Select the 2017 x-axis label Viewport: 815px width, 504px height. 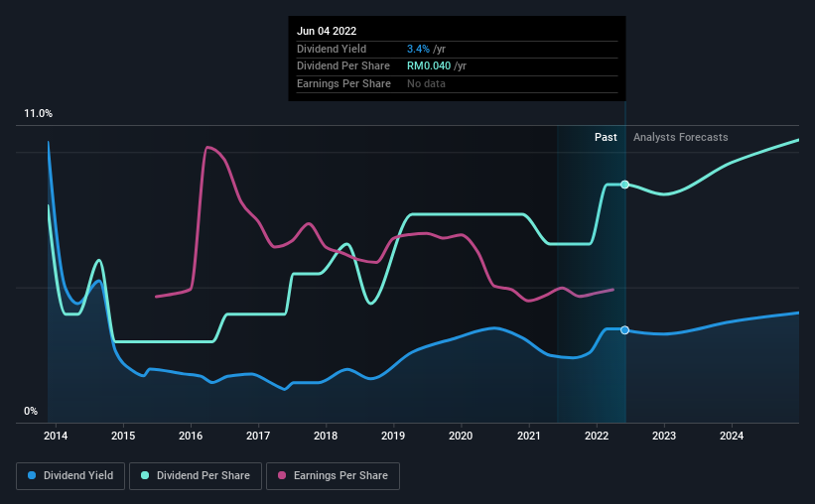click(258, 436)
